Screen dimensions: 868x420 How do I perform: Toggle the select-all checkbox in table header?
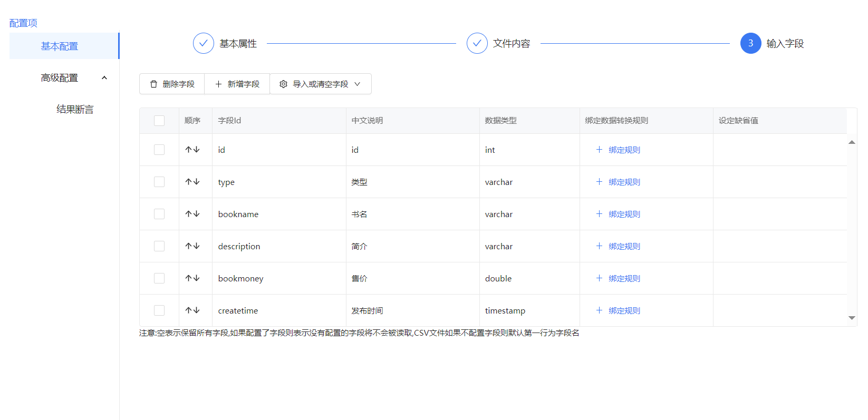pos(159,121)
